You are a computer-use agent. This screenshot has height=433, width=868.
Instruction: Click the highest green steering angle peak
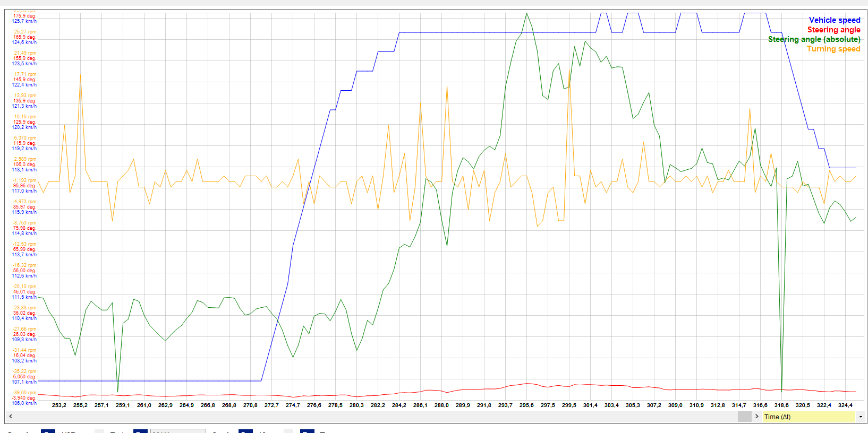[526, 13]
